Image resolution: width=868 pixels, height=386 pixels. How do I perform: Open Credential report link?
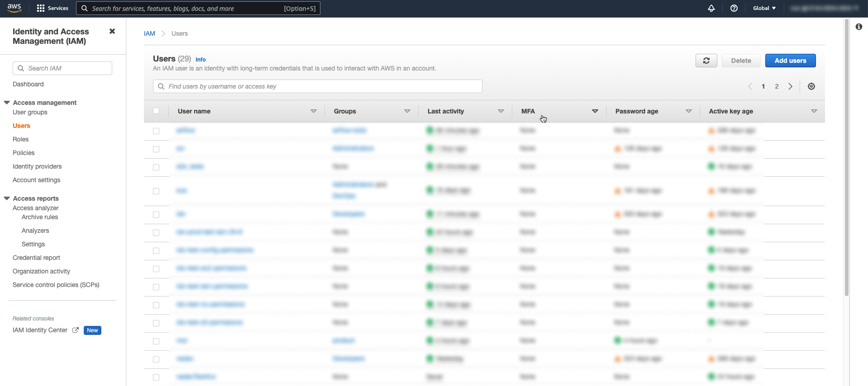click(36, 258)
